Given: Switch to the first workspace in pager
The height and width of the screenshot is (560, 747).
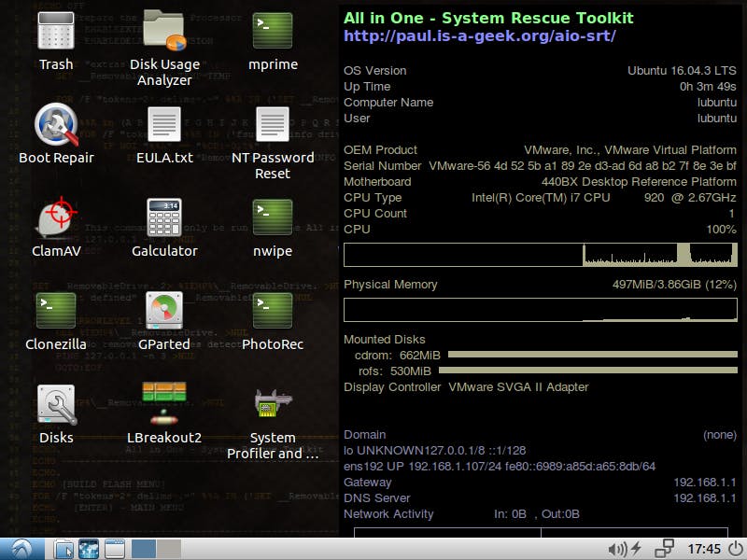Looking at the screenshot, I should tap(144, 549).
